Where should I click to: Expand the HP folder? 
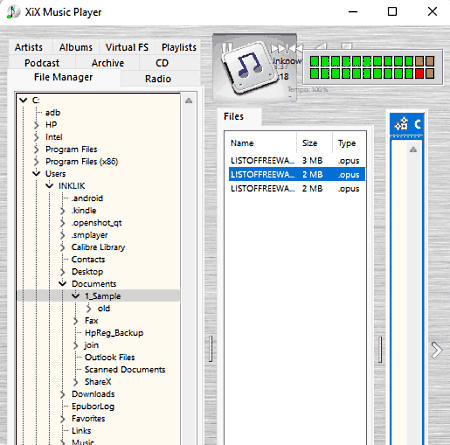point(36,125)
